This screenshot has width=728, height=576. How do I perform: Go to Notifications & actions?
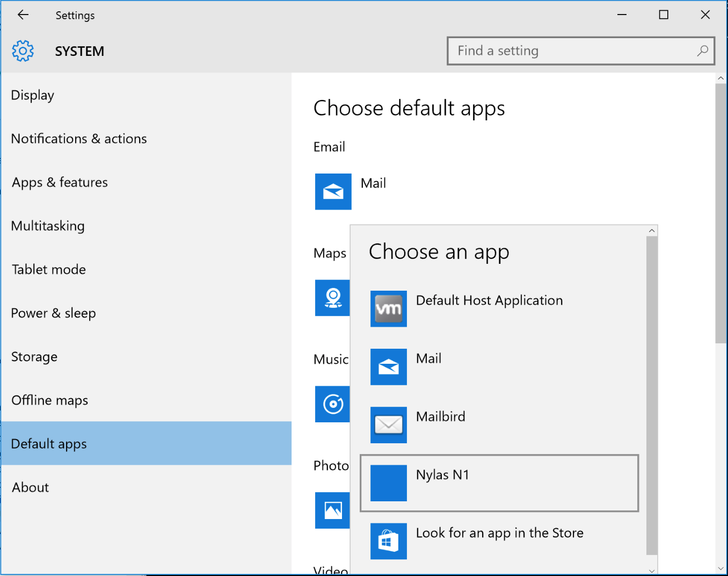(79, 139)
